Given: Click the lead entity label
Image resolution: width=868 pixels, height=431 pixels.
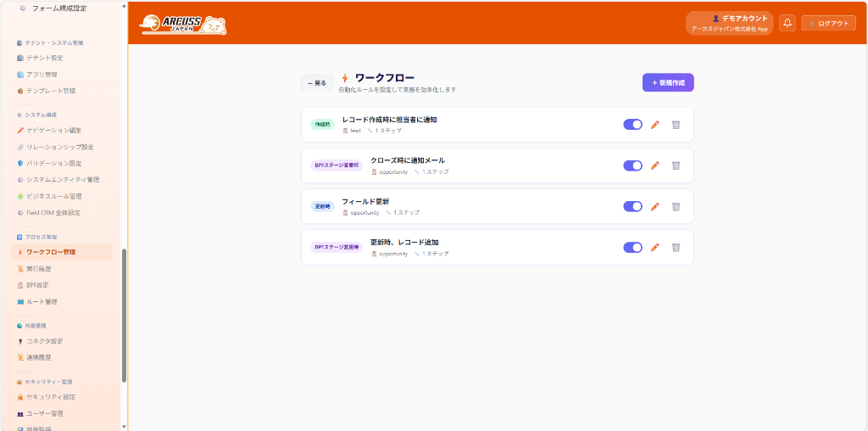Looking at the screenshot, I should (355, 131).
